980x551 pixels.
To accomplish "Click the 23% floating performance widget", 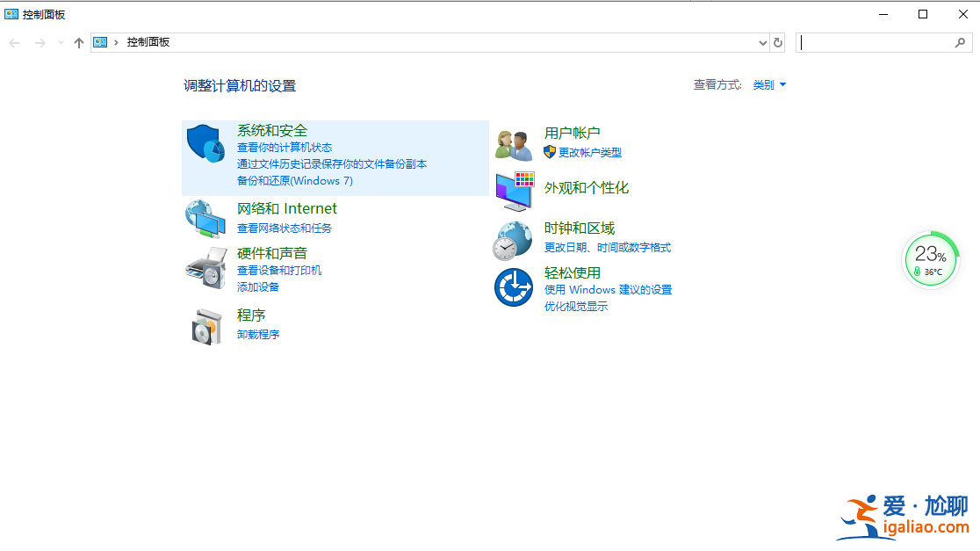I will tap(931, 259).
